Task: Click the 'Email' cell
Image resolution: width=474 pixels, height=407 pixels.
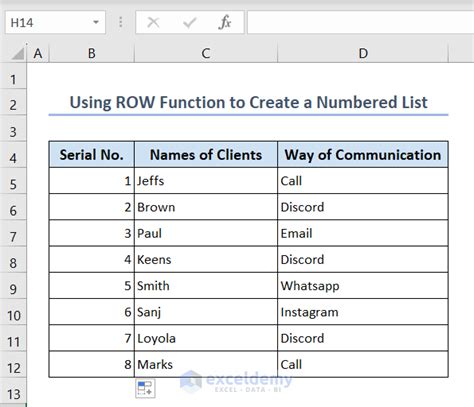Action: (x=363, y=233)
